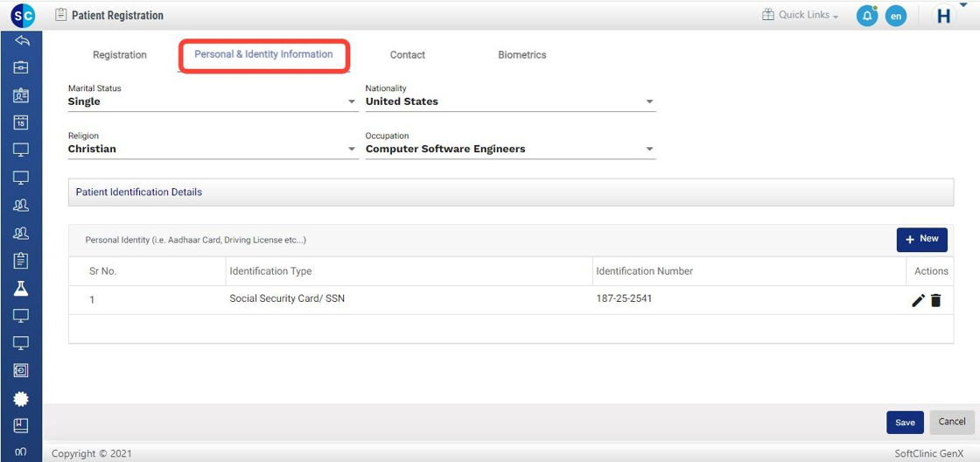Switch to the Contact tab
Image resolution: width=980 pixels, height=462 pixels.
(408, 55)
